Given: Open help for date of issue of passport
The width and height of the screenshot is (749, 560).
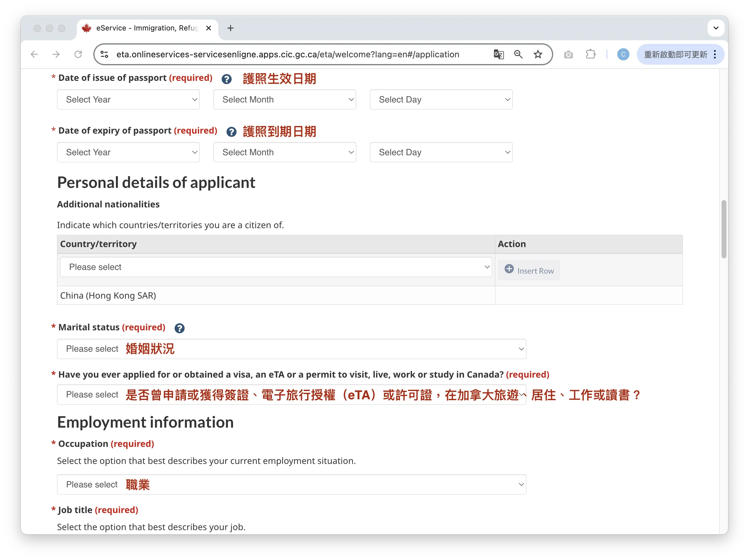Looking at the screenshot, I should click(227, 79).
